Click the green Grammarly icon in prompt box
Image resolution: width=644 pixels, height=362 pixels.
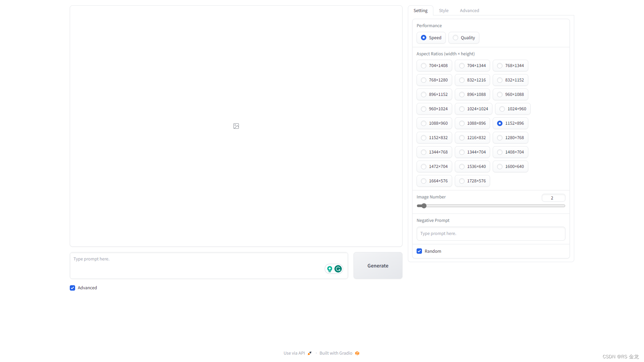click(338, 269)
